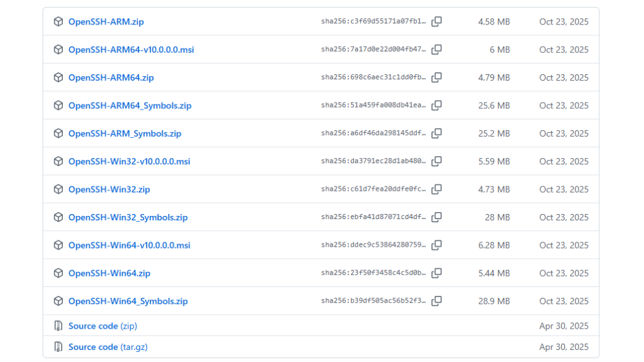Download OpenSSH-ARM.zip
This screenshot has height=362, width=644.
[x=106, y=22]
